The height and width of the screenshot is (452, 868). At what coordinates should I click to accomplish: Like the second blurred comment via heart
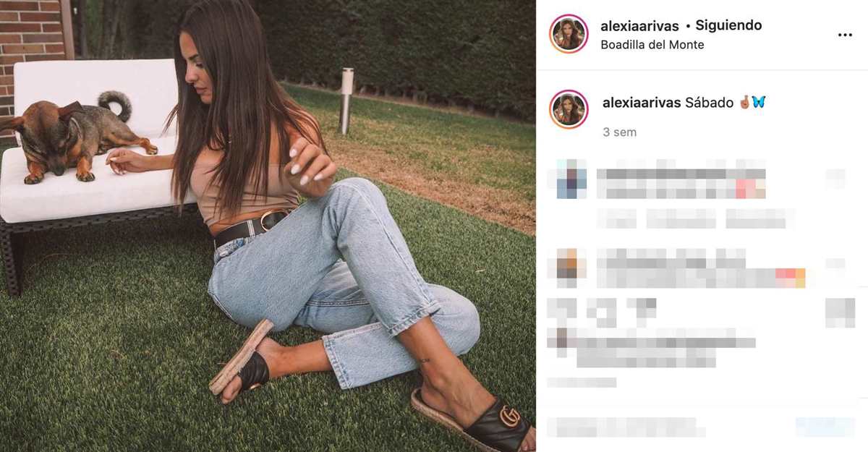tap(835, 264)
